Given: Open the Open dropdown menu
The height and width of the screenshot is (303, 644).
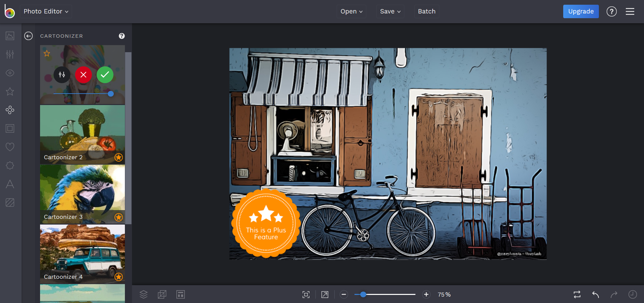Looking at the screenshot, I should (351, 11).
